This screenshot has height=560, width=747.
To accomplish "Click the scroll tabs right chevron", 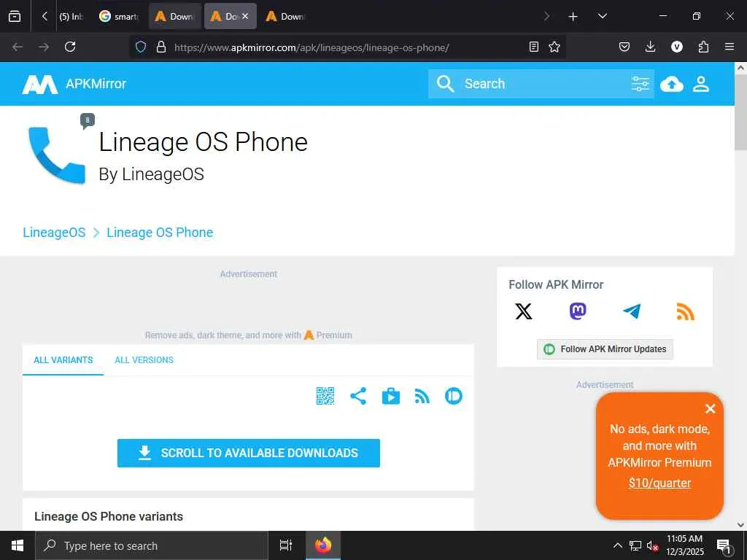I will tap(547, 17).
